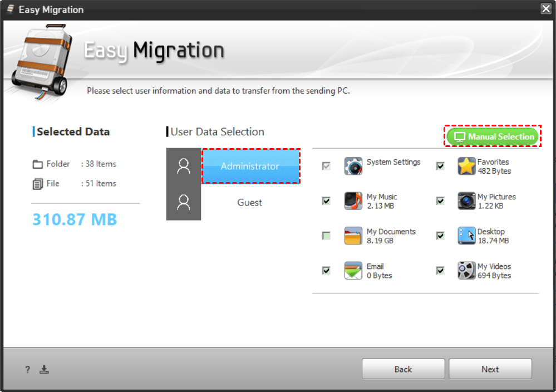Untick the Favorites checkbox
This screenshot has width=556, height=392.
[x=440, y=166]
